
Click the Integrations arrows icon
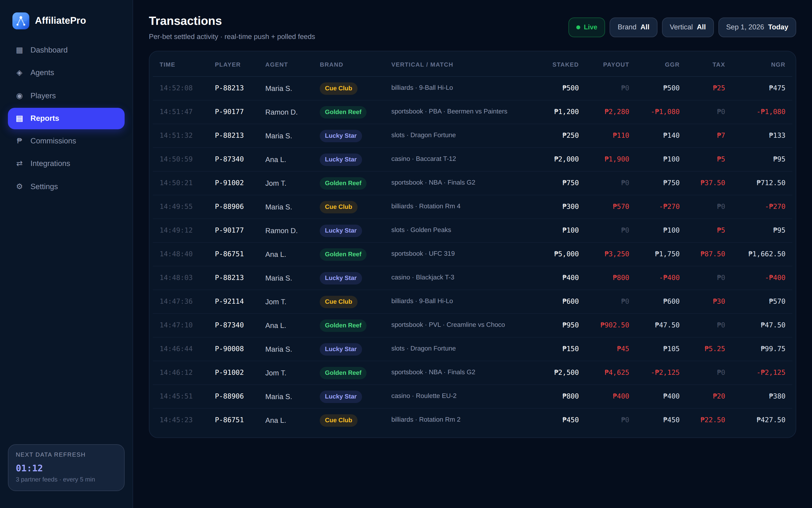pyautogui.click(x=19, y=163)
